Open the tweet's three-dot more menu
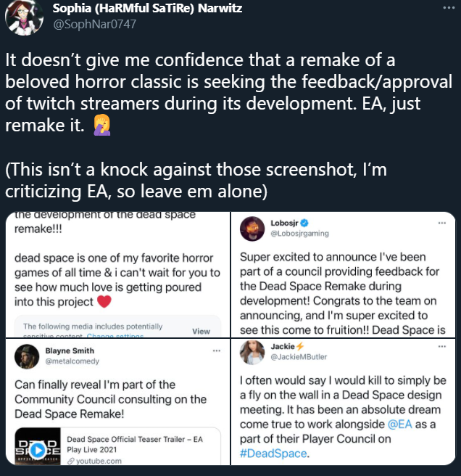461x476 pixels. 446,8
